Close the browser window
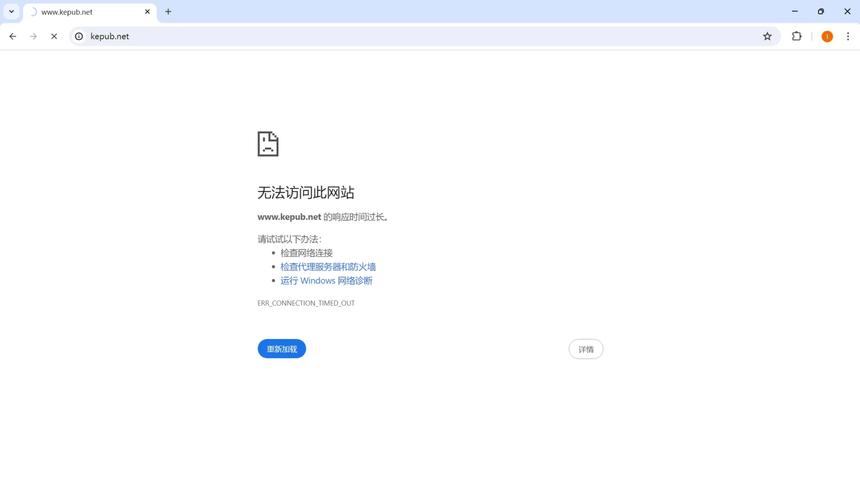The image size is (860, 500). pyautogui.click(x=847, y=12)
